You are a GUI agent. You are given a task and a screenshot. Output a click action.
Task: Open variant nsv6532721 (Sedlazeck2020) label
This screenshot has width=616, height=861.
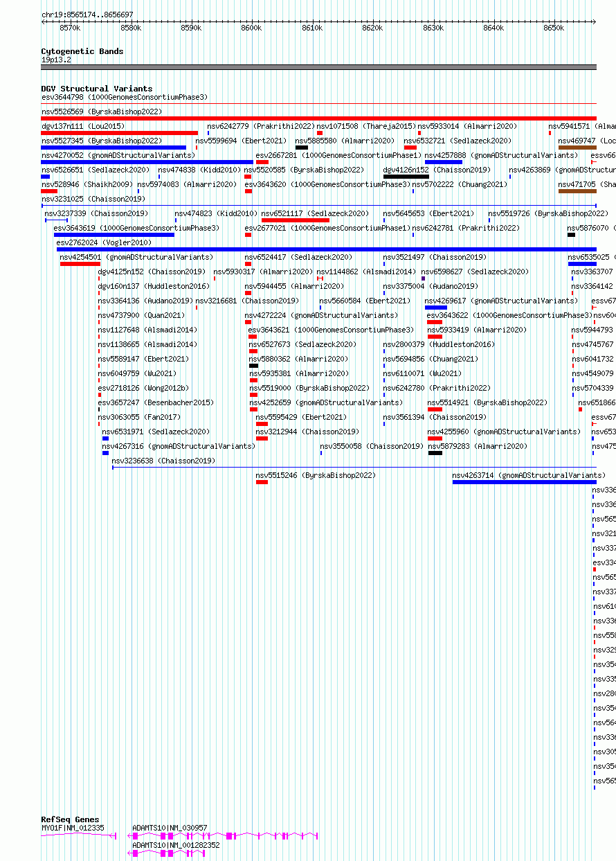(458, 141)
